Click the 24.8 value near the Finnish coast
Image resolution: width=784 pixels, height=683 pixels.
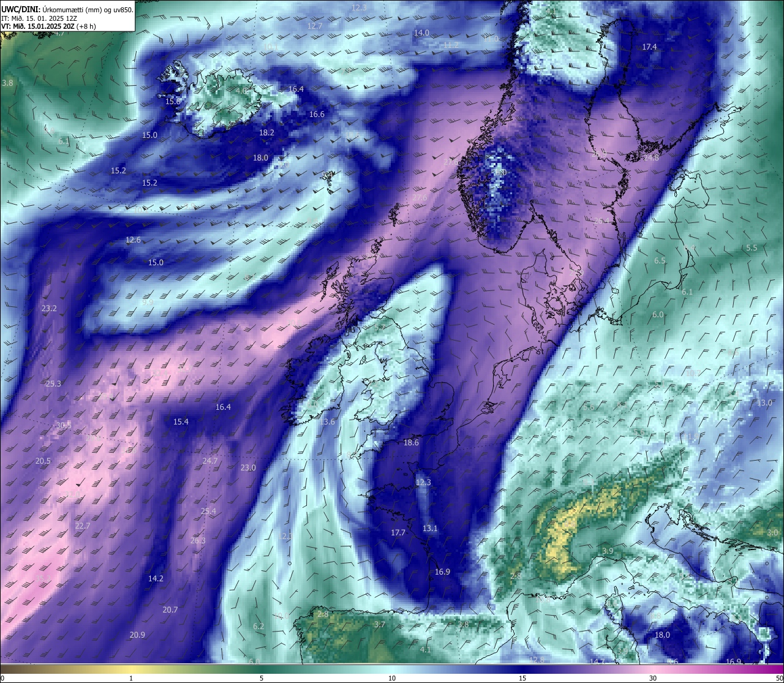(x=651, y=158)
